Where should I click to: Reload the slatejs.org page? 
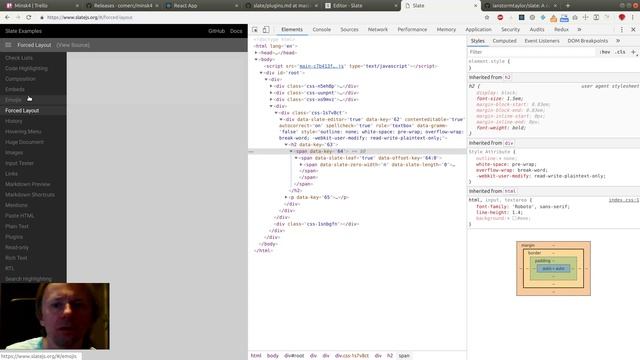click(29, 18)
